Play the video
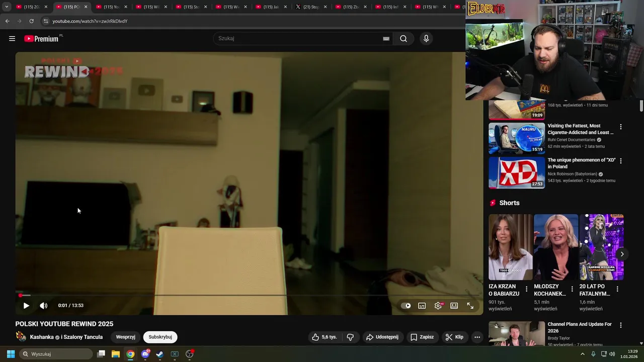The width and height of the screenshot is (644, 362). [26, 305]
